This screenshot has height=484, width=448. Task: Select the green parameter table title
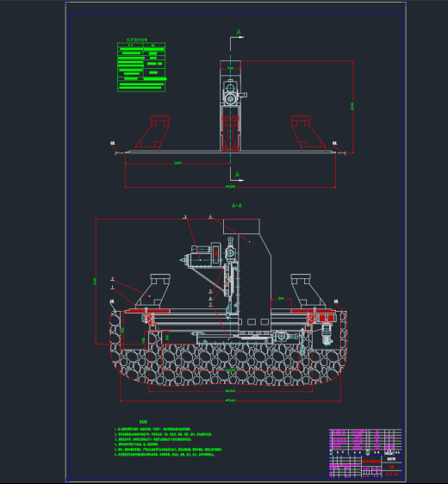(x=137, y=40)
